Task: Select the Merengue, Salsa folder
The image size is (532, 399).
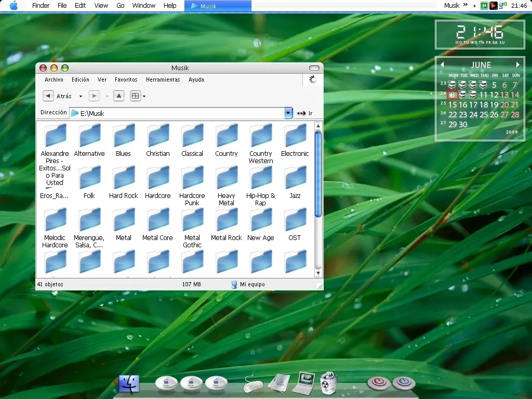Action: 89,228
